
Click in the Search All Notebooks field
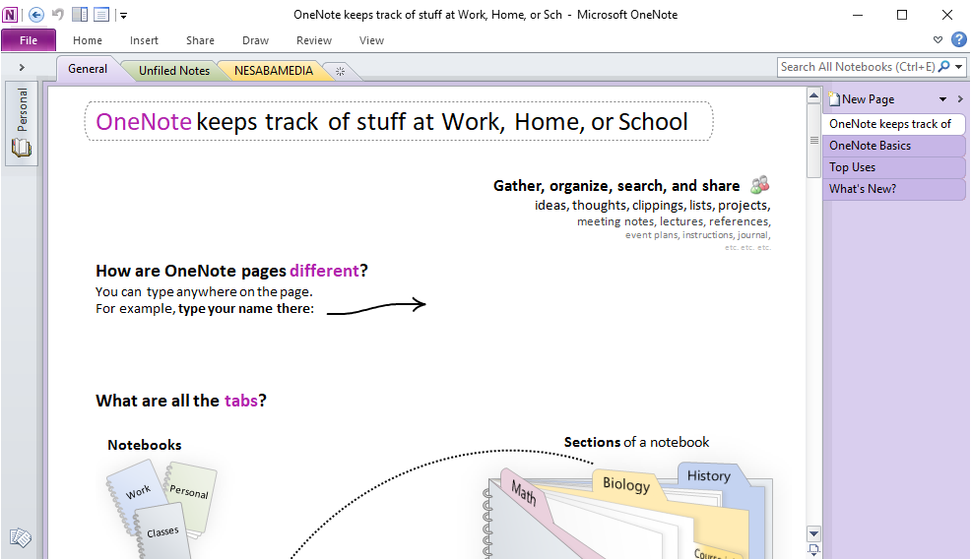(855, 67)
